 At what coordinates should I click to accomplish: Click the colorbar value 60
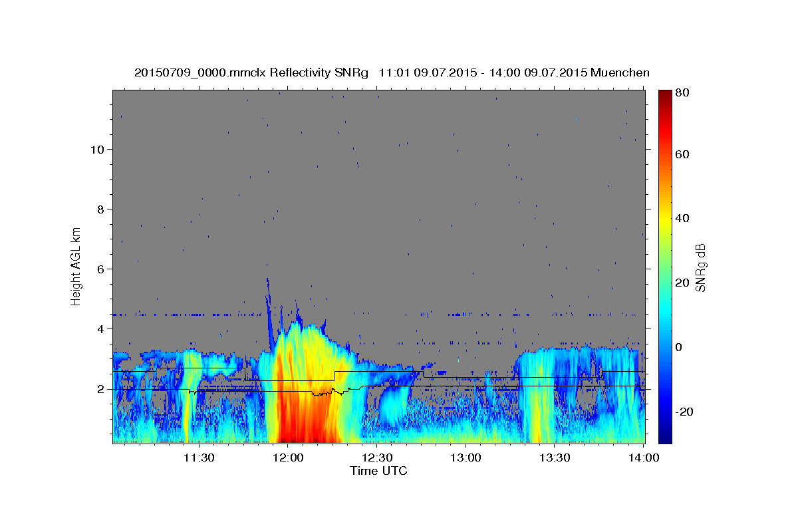pos(682,154)
